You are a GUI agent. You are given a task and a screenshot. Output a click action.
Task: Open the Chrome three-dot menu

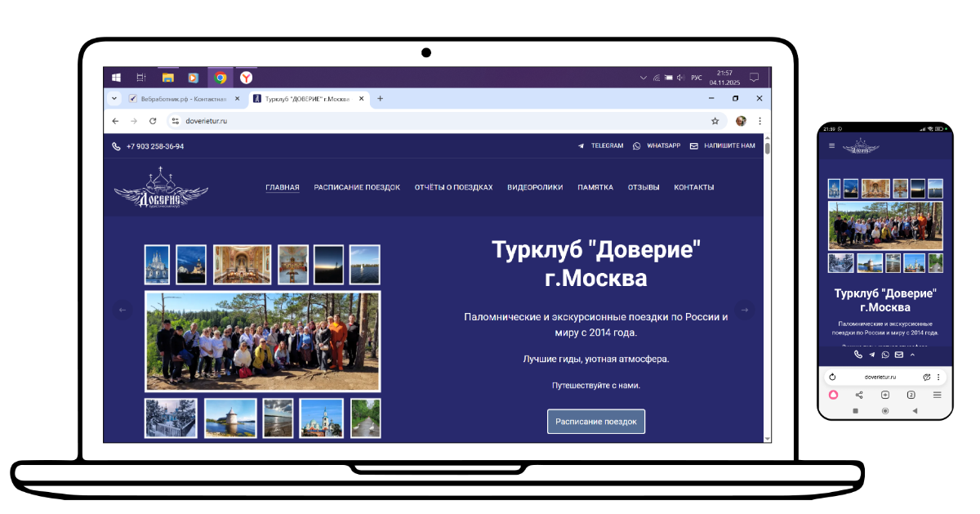tap(759, 121)
